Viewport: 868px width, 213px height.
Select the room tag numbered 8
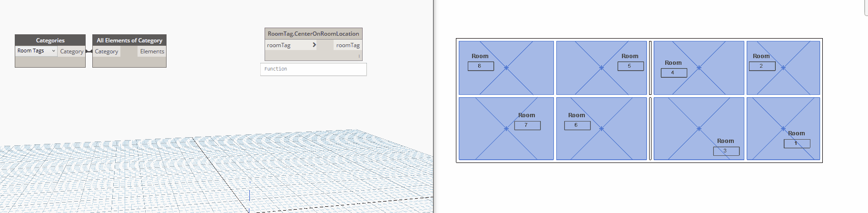click(x=481, y=66)
